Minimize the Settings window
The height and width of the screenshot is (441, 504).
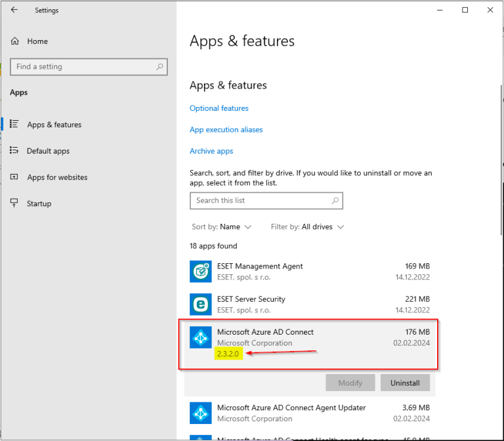440,10
